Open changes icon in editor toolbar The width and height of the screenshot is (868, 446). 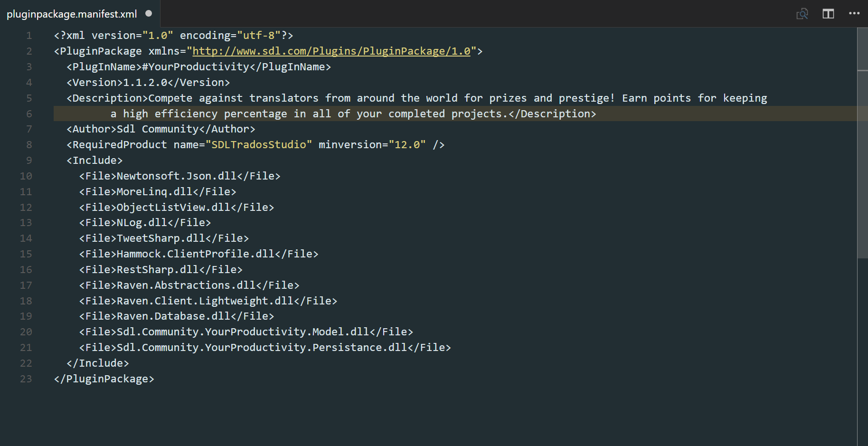click(802, 14)
